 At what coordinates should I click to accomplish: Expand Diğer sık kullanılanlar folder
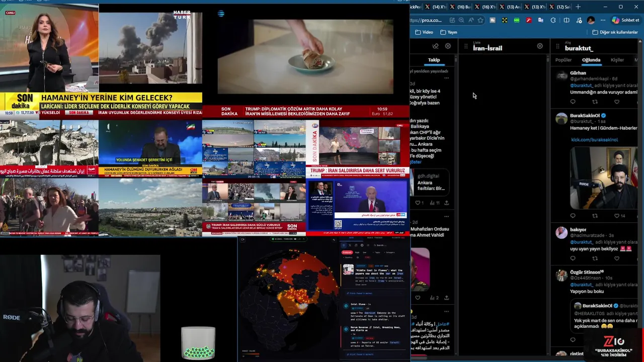click(615, 32)
